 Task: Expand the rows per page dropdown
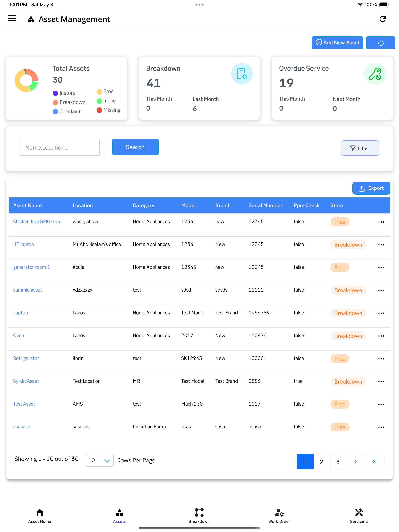(99, 460)
